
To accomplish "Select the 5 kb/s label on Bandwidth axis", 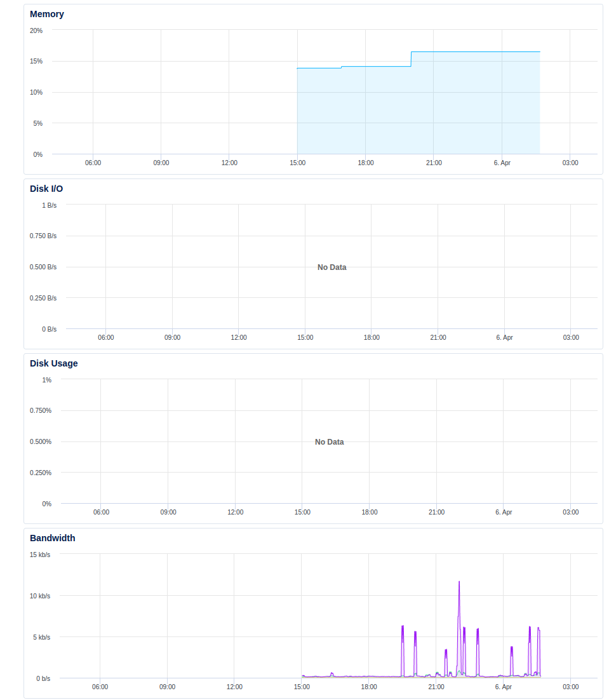I will (x=41, y=637).
